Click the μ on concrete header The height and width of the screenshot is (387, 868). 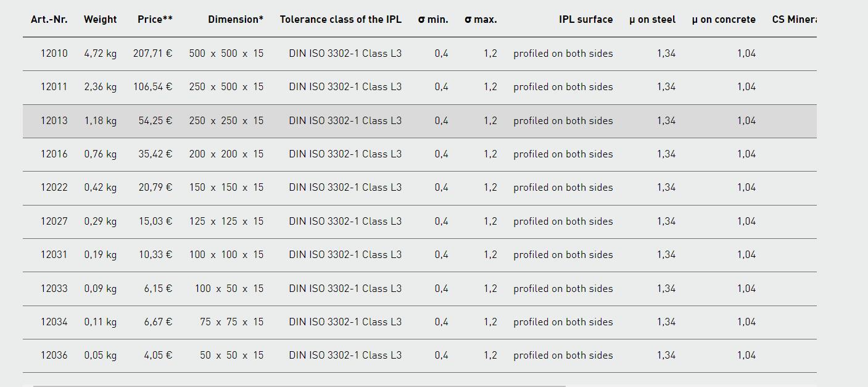point(724,19)
